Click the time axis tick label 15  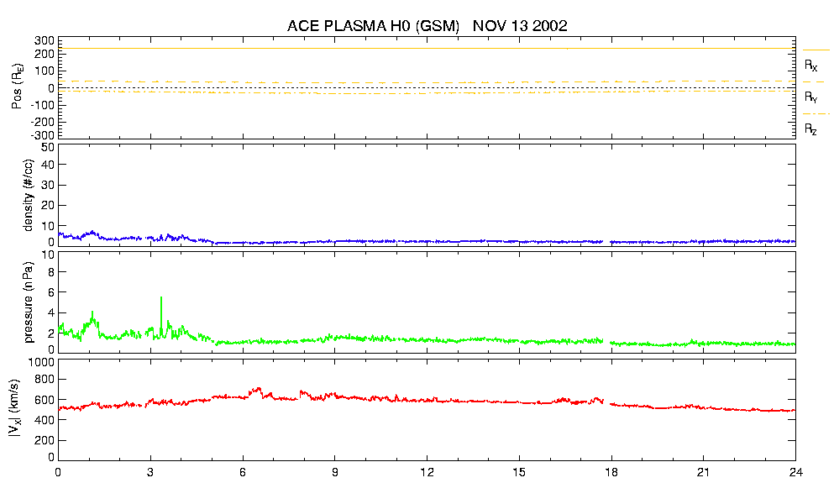click(x=519, y=472)
